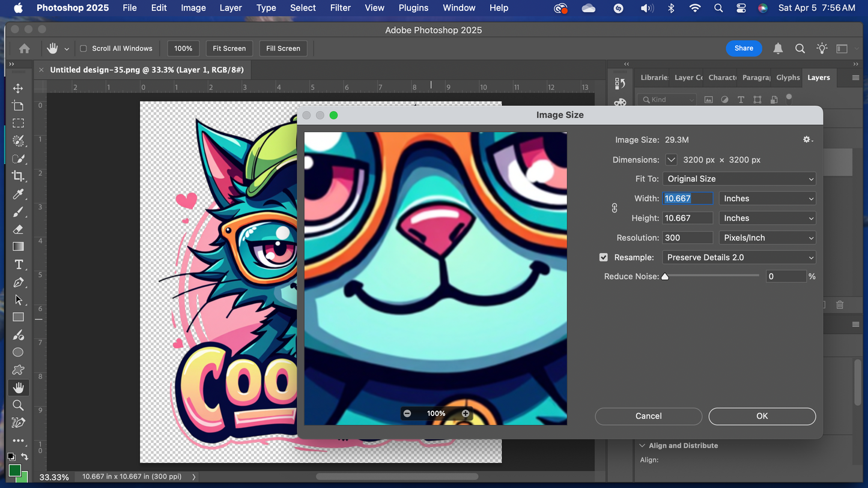Click the Home icon in options bar

click(24, 49)
